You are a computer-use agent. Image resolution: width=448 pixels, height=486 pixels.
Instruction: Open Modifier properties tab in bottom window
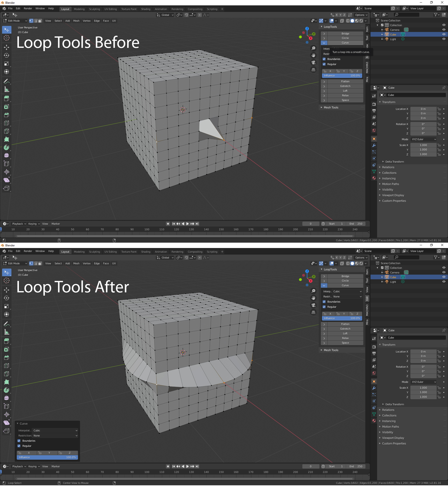pyautogui.click(x=374, y=388)
